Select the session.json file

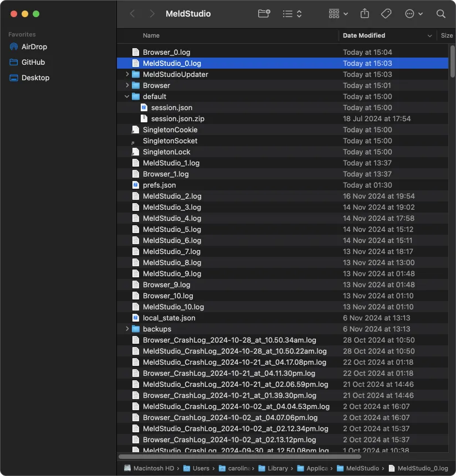pos(166,107)
